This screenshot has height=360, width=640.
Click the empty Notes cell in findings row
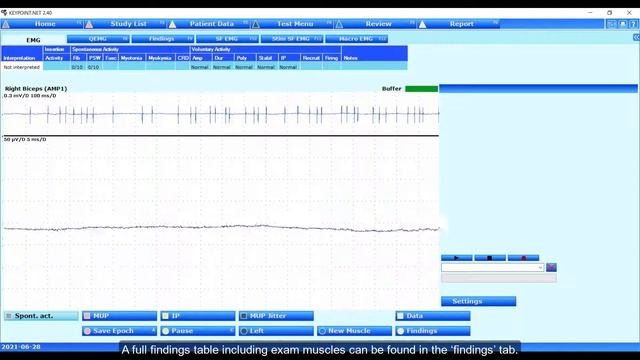click(374, 67)
